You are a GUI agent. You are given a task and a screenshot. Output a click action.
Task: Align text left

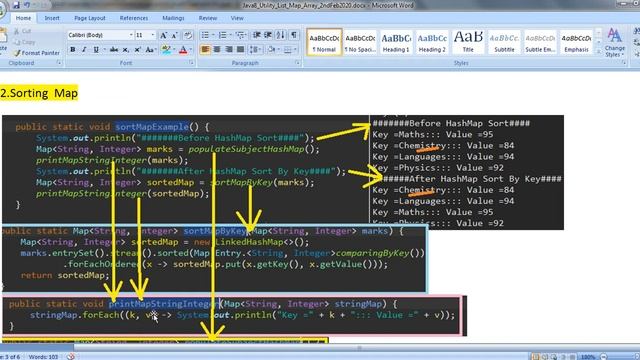[x=205, y=50]
